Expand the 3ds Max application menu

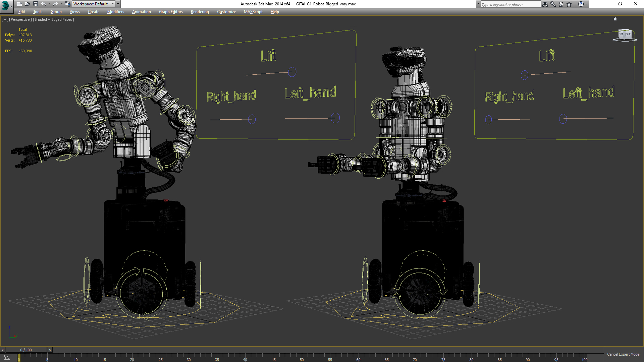tap(6, 5)
